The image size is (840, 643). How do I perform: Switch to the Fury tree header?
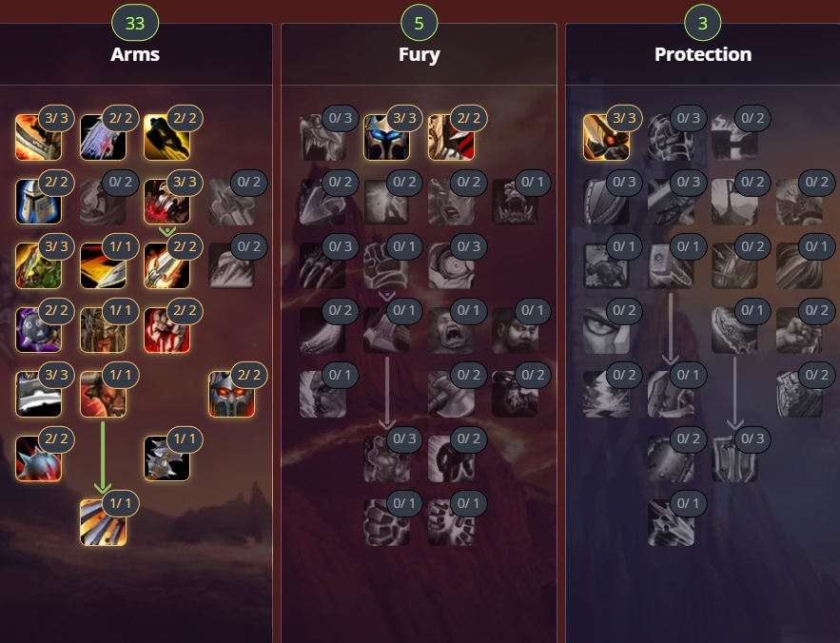(419, 54)
